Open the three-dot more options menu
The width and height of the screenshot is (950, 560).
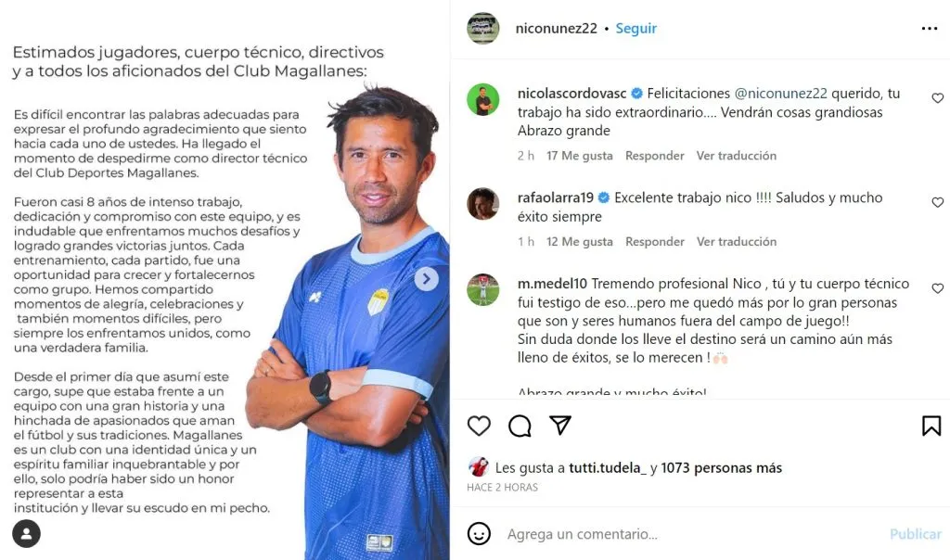coord(930,29)
